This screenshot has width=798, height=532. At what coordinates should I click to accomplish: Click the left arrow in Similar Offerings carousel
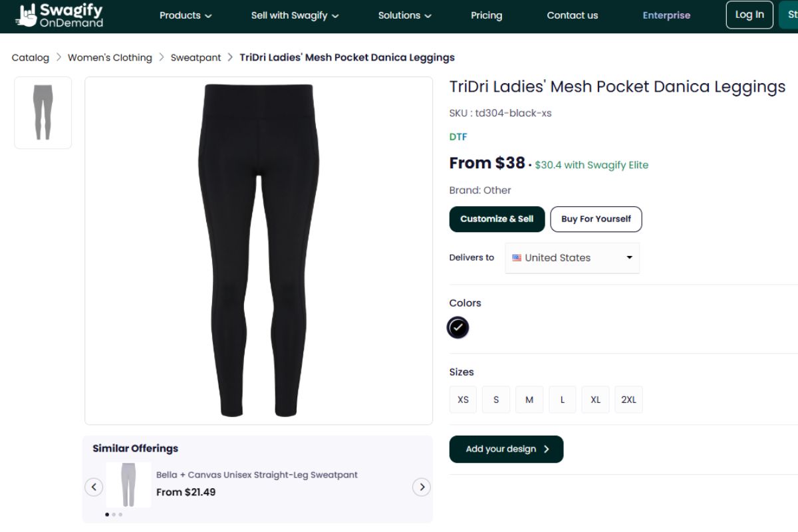pyautogui.click(x=94, y=487)
